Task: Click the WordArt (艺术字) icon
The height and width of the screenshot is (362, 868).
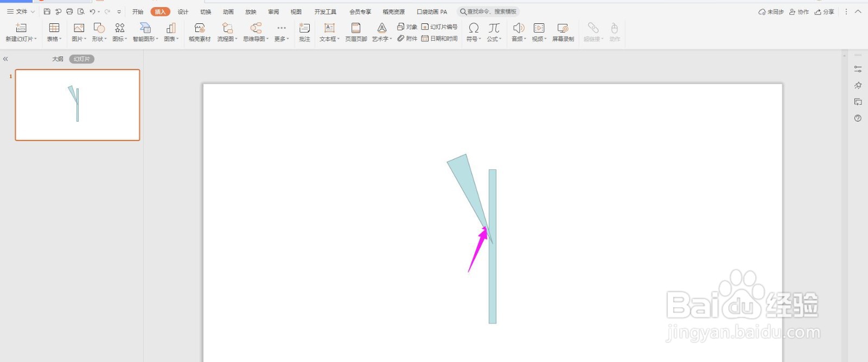Action: point(382,28)
